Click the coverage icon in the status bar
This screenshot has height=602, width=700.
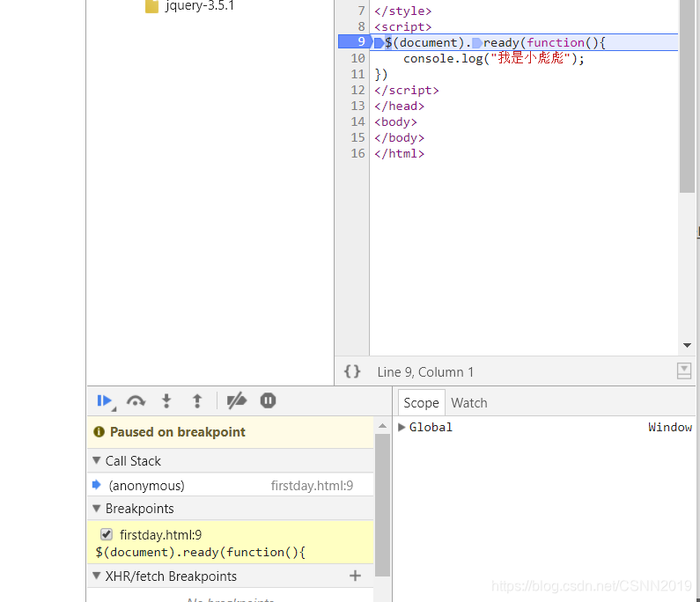click(684, 371)
